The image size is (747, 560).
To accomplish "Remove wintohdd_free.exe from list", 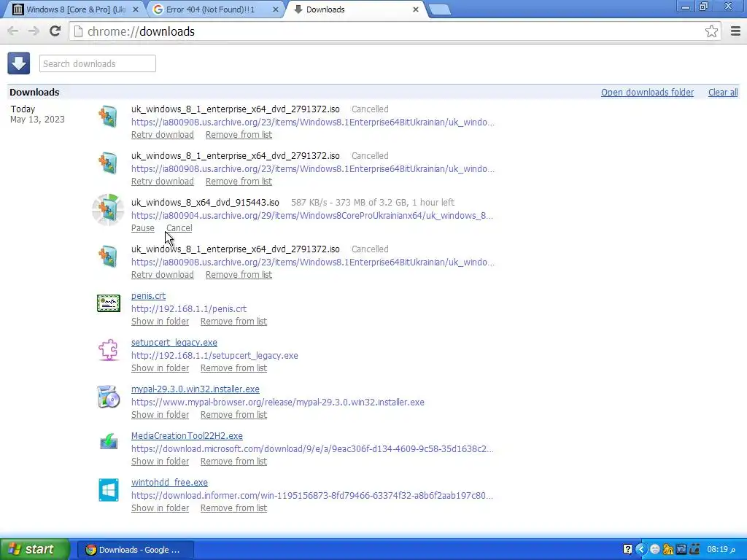I will pyautogui.click(x=233, y=508).
